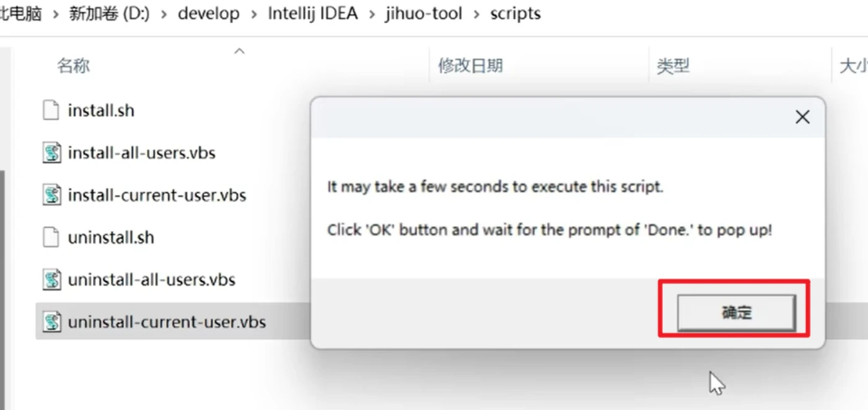Open the develop folder in the breadcrumb
The height and width of the screenshot is (410, 868).
tap(209, 14)
